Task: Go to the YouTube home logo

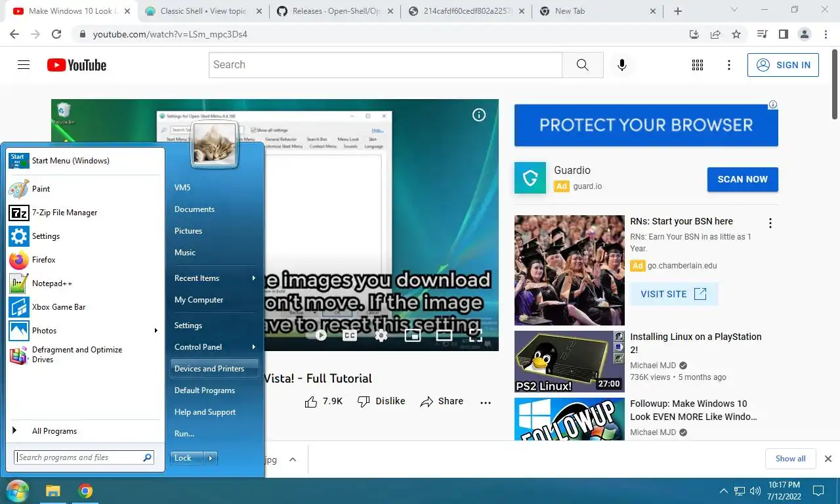Action: click(x=77, y=65)
